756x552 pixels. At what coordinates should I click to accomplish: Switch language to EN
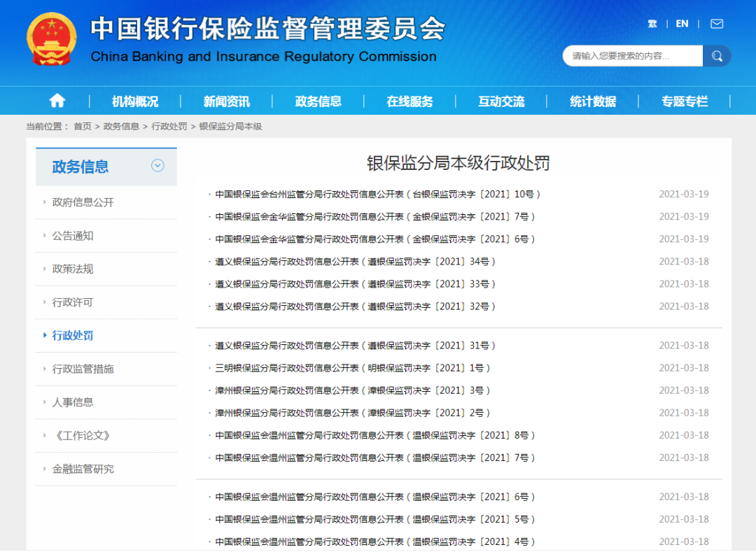(x=682, y=24)
